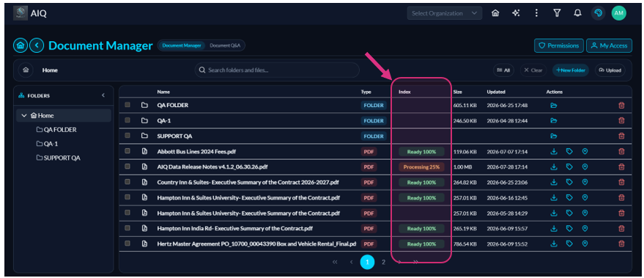Download Hampton Inn India Rd pdf
Viewport: 644px width, 278px height.
[x=554, y=228]
